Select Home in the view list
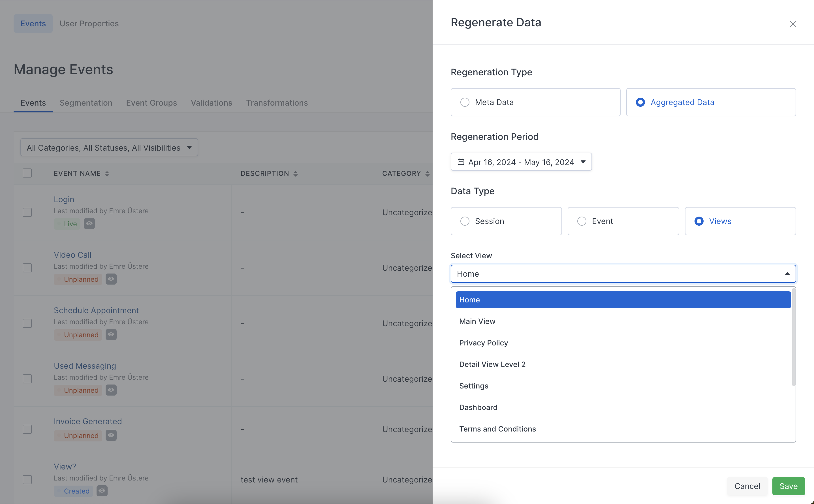The width and height of the screenshot is (814, 504). 623,300
